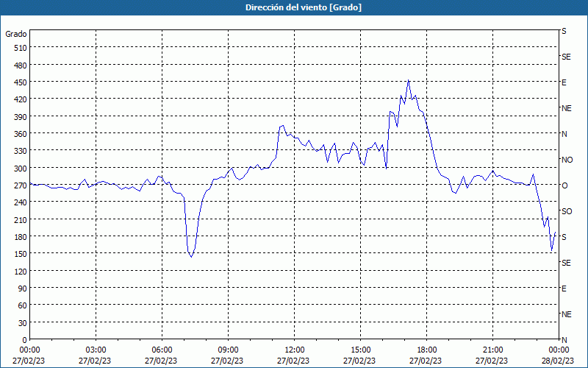
Task: Click the 300 degree axis label
Action: point(21,169)
